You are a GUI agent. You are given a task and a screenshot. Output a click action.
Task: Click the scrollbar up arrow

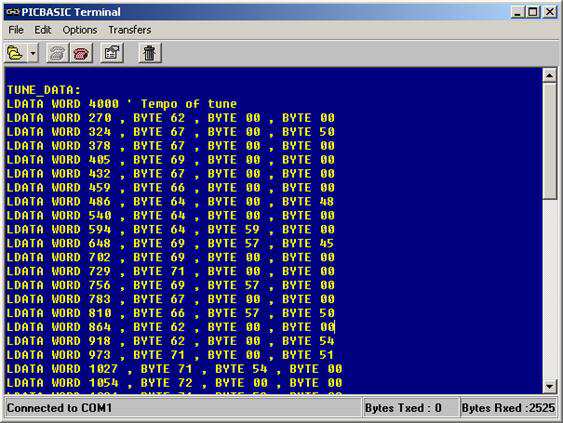point(549,75)
